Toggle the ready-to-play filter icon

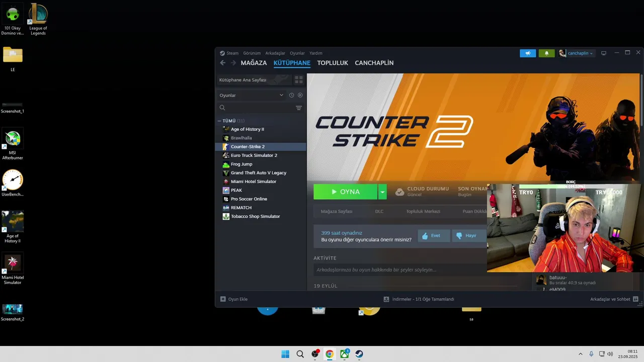tap(300, 95)
